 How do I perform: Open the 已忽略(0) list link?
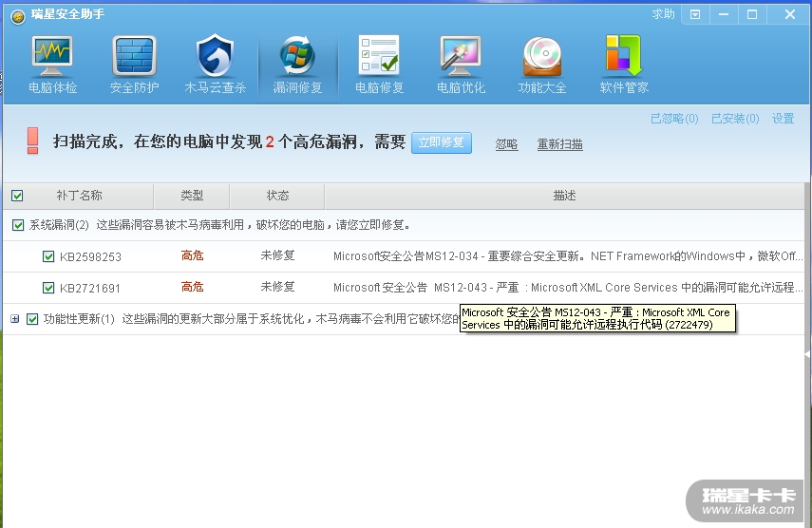tap(674, 119)
